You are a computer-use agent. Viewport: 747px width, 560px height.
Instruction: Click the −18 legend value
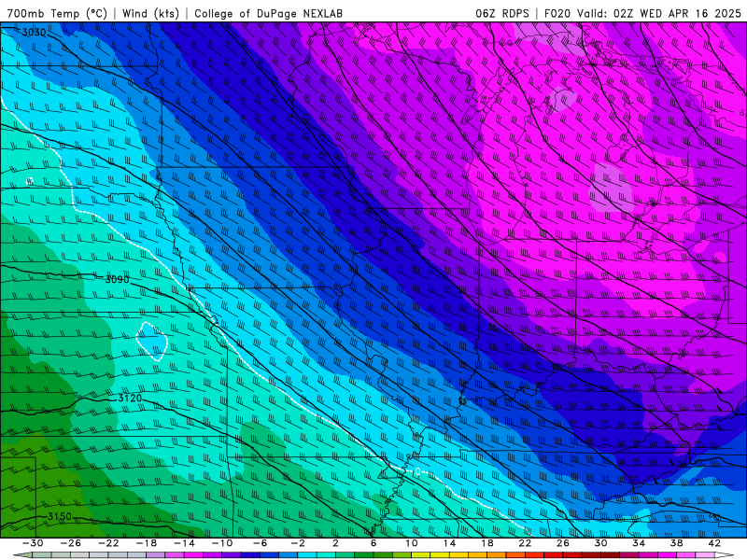[x=147, y=543]
